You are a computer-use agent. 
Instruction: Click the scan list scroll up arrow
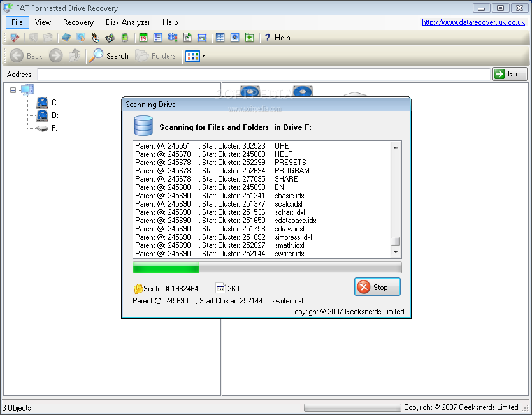coord(396,147)
